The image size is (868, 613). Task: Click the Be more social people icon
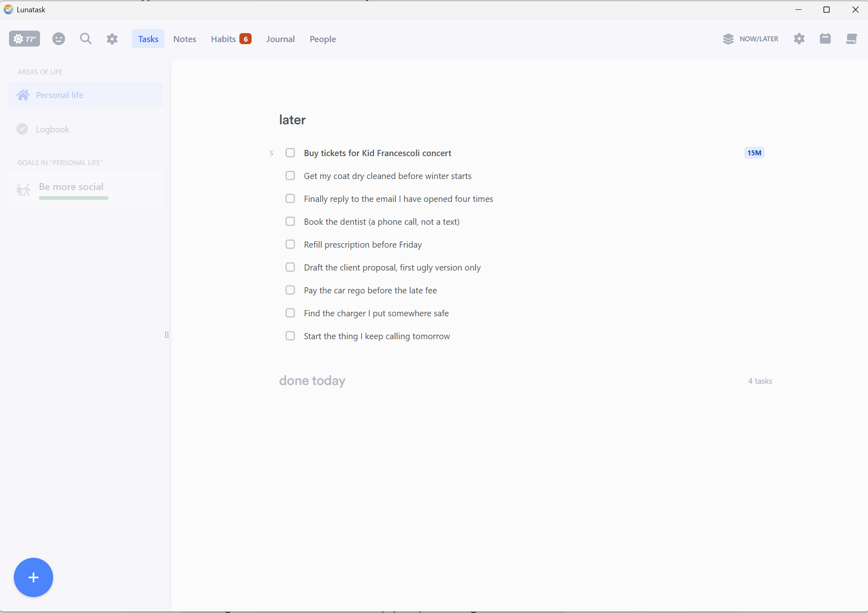[x=24, y=190]
